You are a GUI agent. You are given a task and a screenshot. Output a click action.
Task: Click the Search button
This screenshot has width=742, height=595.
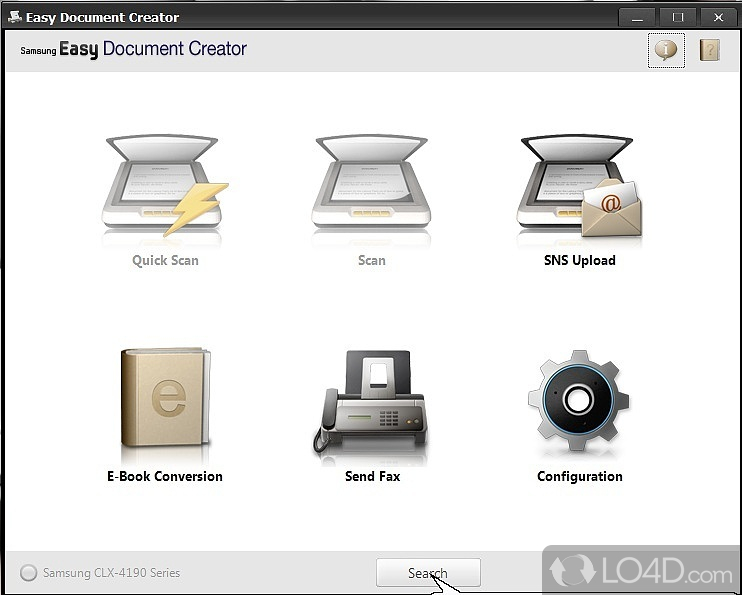coord(428,573)
